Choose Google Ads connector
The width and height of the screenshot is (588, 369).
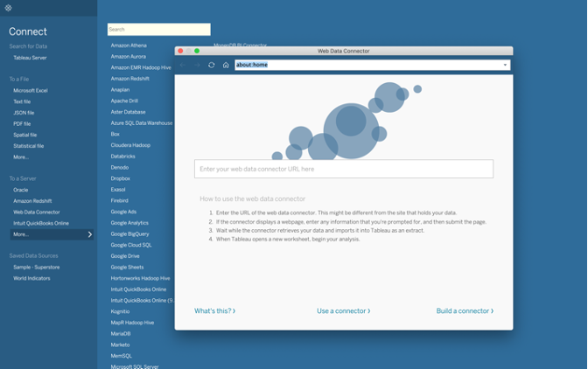coord(123,212)
